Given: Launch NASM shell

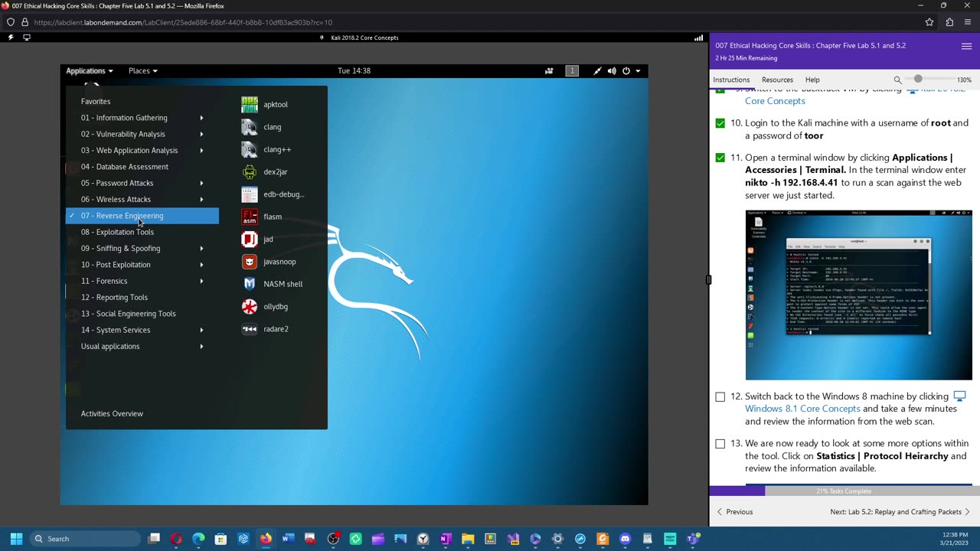Looking at the screenshot, I should click(272, 284).
